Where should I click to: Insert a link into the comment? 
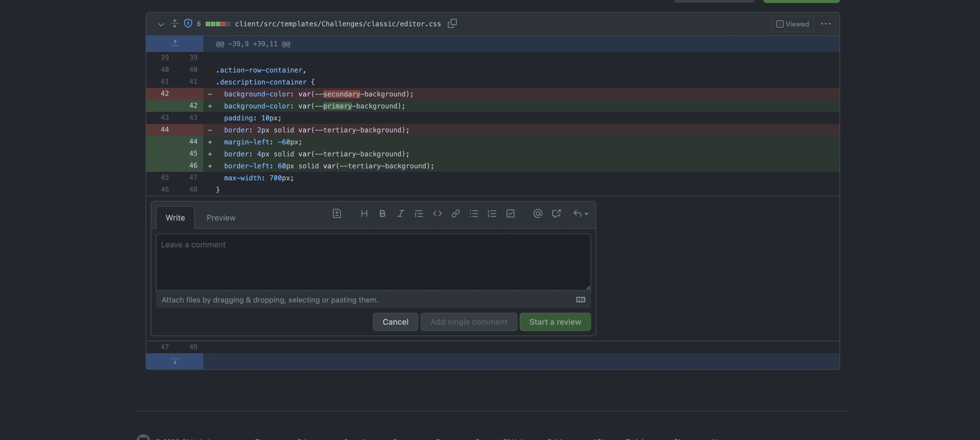455,213
